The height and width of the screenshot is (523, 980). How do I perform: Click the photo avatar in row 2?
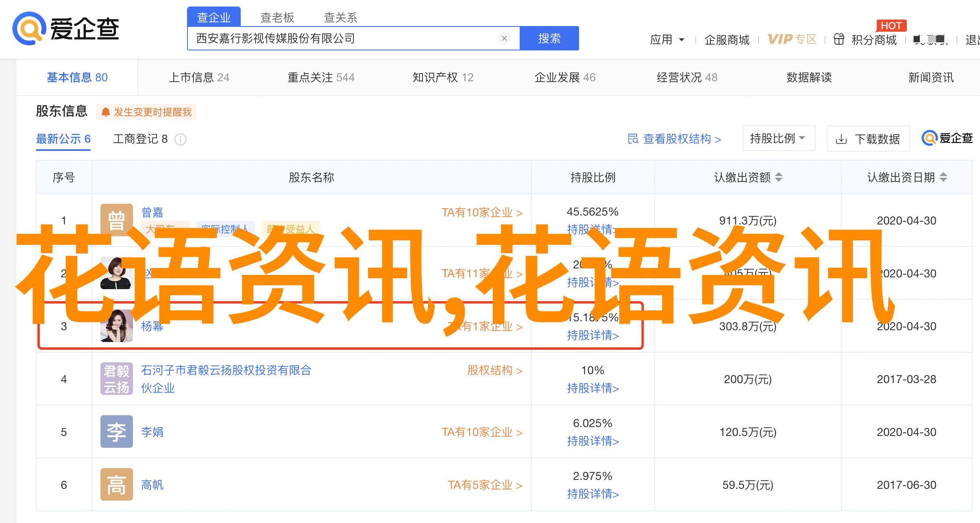(x=117, y=273)
